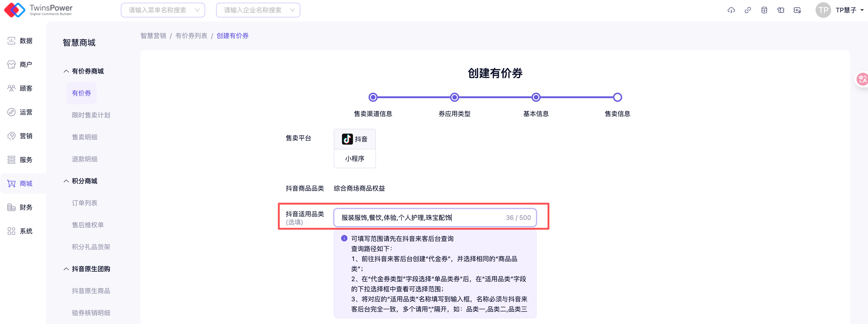Click the database lightning icon in header
Image resolution: width=868 pixels, height=324 pixels.
pos(764,10)
